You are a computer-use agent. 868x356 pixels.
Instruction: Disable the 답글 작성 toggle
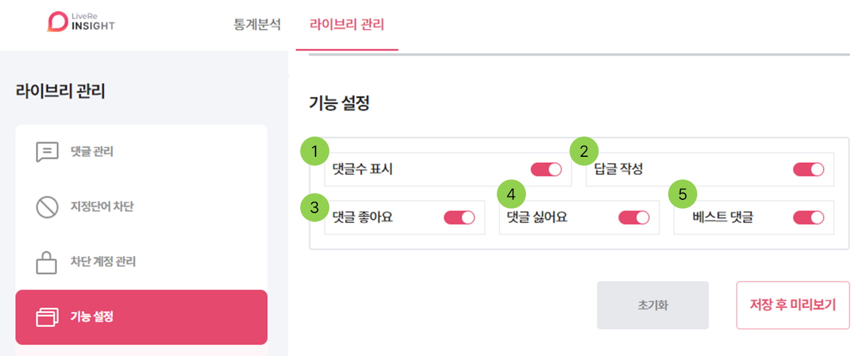808,169
